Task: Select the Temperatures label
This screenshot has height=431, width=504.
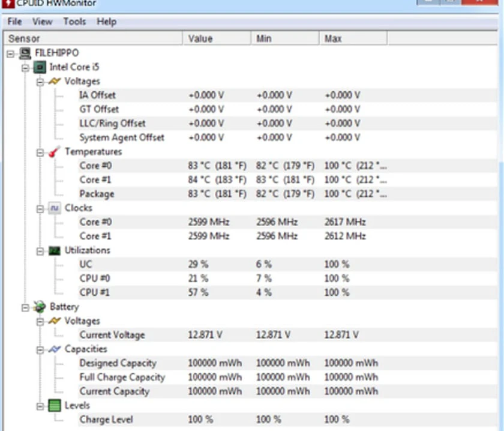Action: pos(93,151)
